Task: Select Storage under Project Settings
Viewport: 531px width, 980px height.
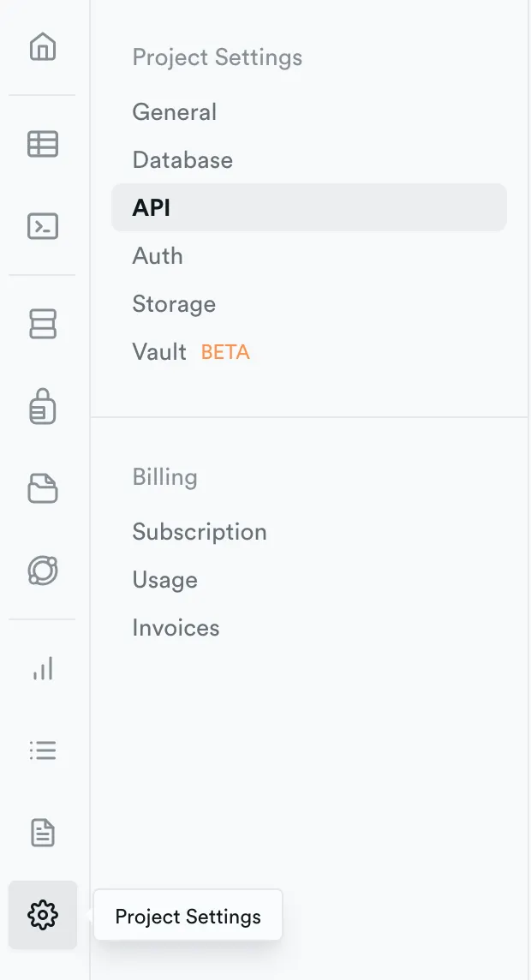Action: [x=173, y=304]
